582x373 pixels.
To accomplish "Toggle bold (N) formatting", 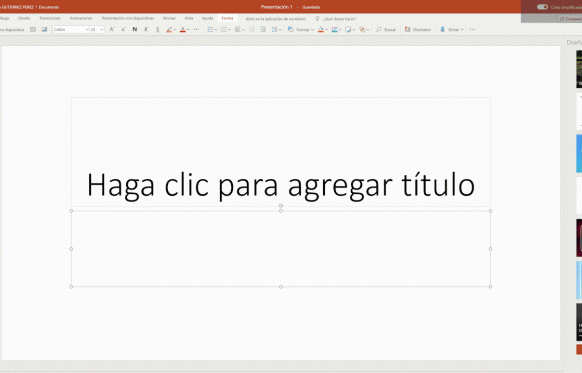I will click(135, 29).
